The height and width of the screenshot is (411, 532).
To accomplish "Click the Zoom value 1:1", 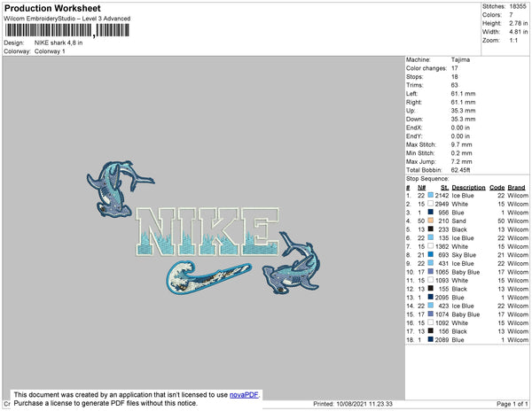I will click(513, 41).
